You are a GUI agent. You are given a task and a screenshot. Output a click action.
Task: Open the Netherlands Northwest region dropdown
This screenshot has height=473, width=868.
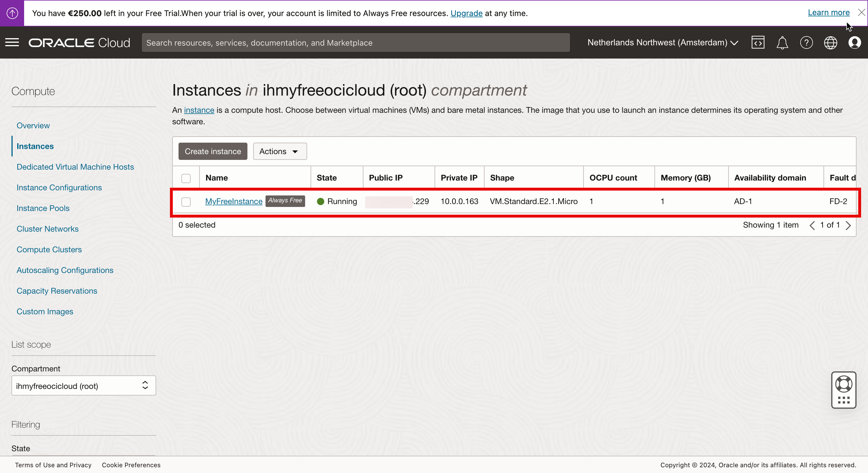[662, 43]
